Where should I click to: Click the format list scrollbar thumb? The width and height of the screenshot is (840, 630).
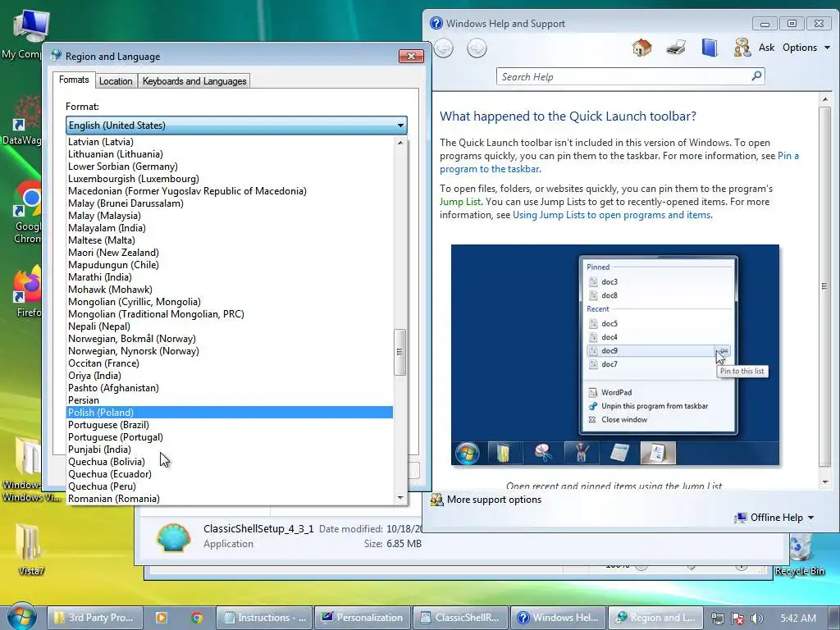point(399,352)
